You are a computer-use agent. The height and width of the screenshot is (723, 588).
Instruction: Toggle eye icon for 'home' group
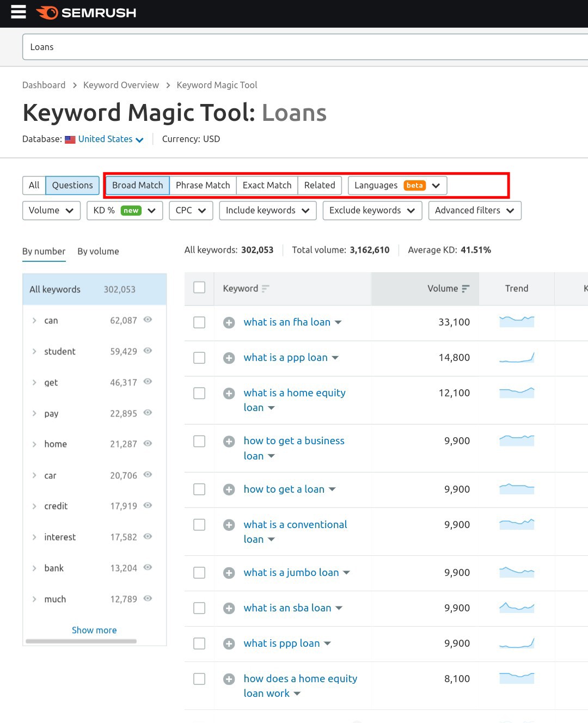pos(148,444)
